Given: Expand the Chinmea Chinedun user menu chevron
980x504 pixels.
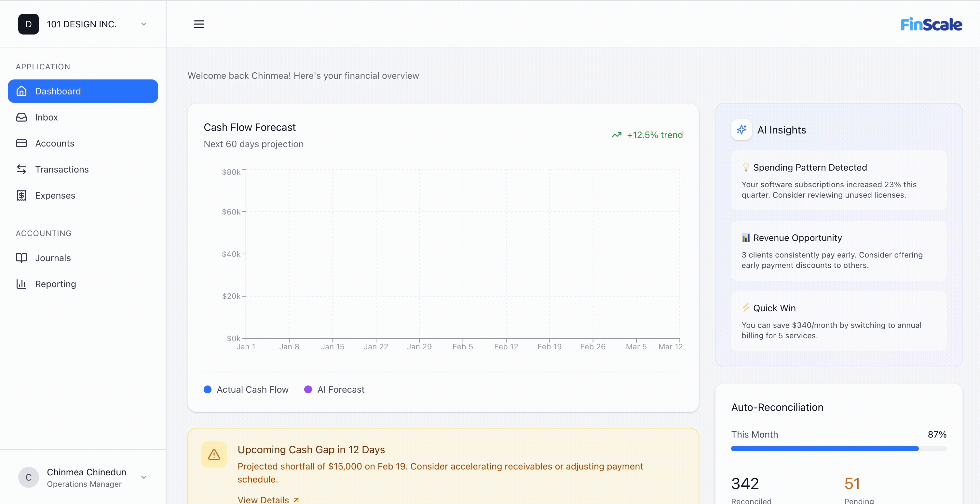Looking at the screenshot, I should point(144,477).
